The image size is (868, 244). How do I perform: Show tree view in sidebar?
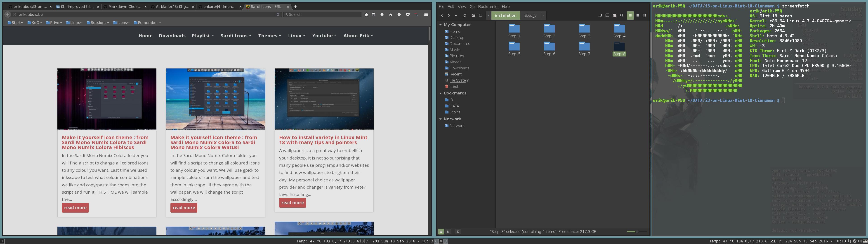click(x=448, y=232)
